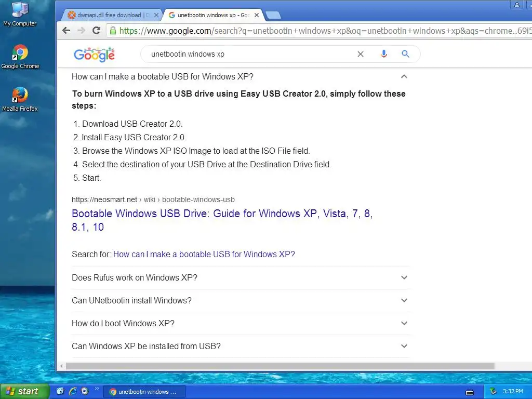Switch to the dwmapi.dll free download tab

[x=112, y=15]
